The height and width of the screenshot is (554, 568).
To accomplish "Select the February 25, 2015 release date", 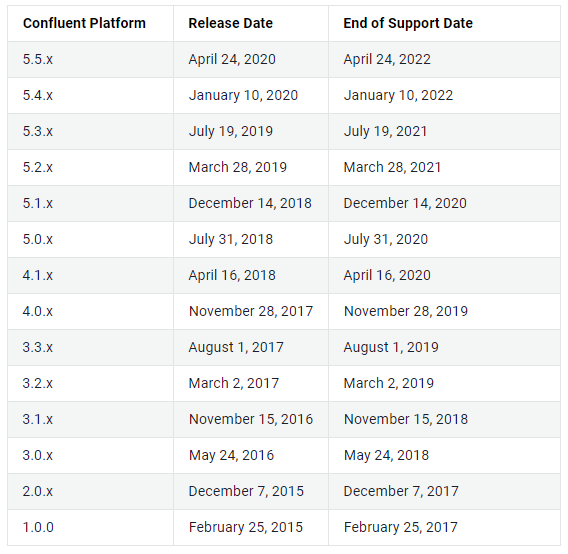I will [x=246, y=527].
